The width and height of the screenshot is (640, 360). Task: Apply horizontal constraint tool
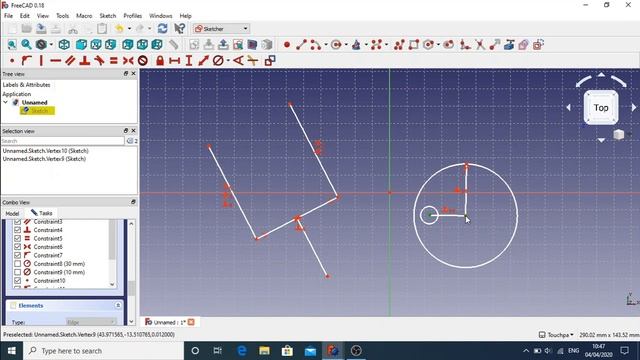tap(56, 61)
